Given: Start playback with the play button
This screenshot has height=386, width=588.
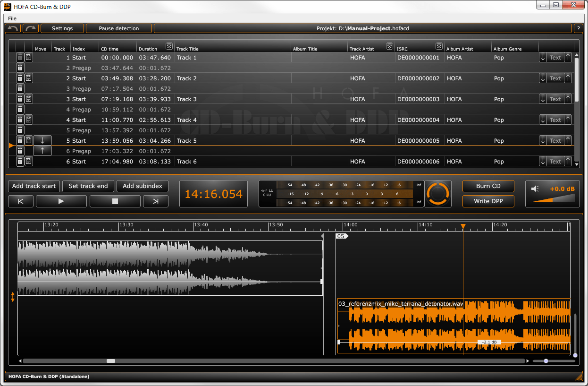Looking at the screenshot, I should [61, 201].
